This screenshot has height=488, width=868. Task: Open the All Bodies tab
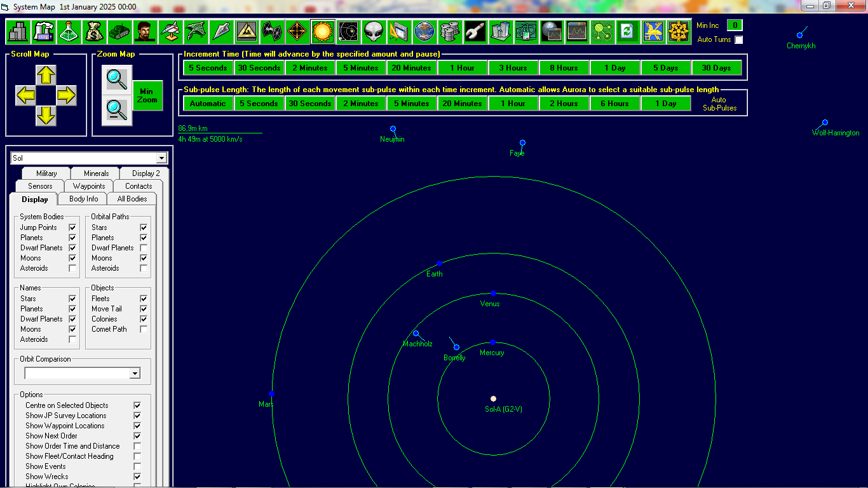pos(132,199)
